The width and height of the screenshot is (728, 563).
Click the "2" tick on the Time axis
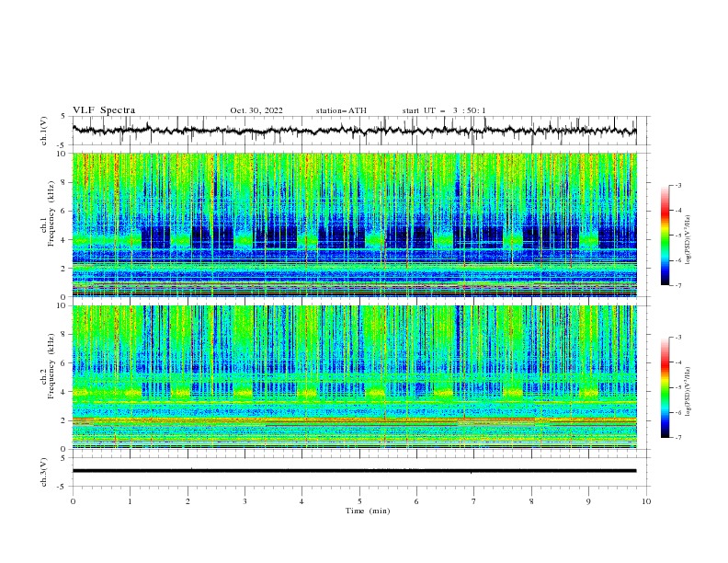pyautogui.click(x=188, y=501)
